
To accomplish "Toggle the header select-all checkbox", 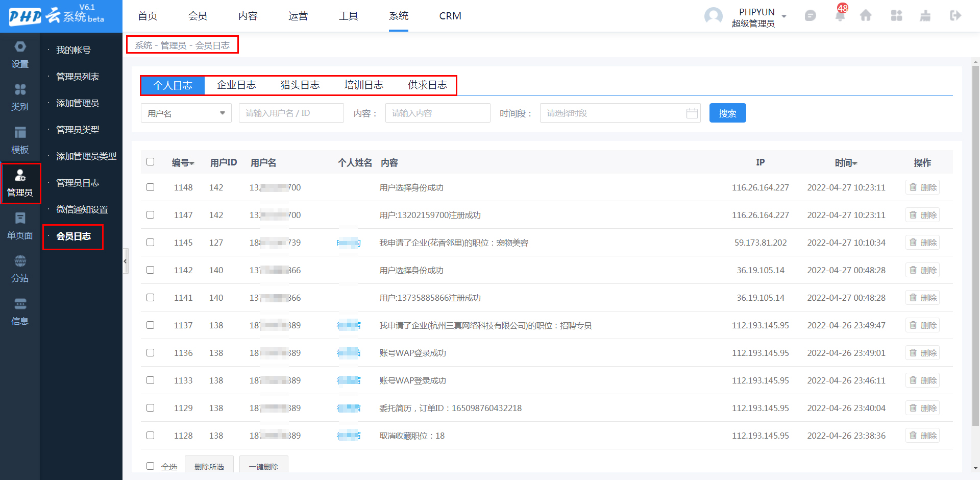I will coord(150,162).
